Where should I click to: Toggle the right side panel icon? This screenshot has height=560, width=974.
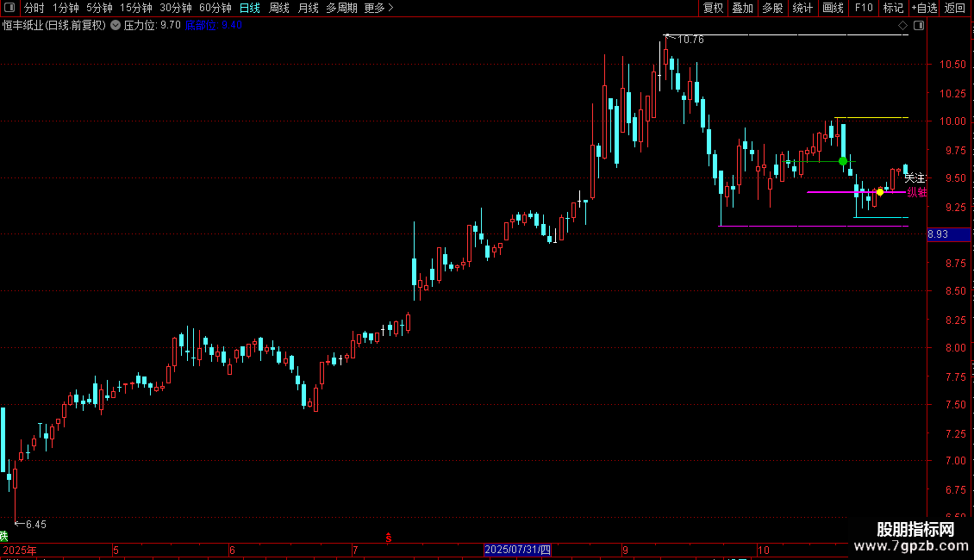click(x=919, y=26)
